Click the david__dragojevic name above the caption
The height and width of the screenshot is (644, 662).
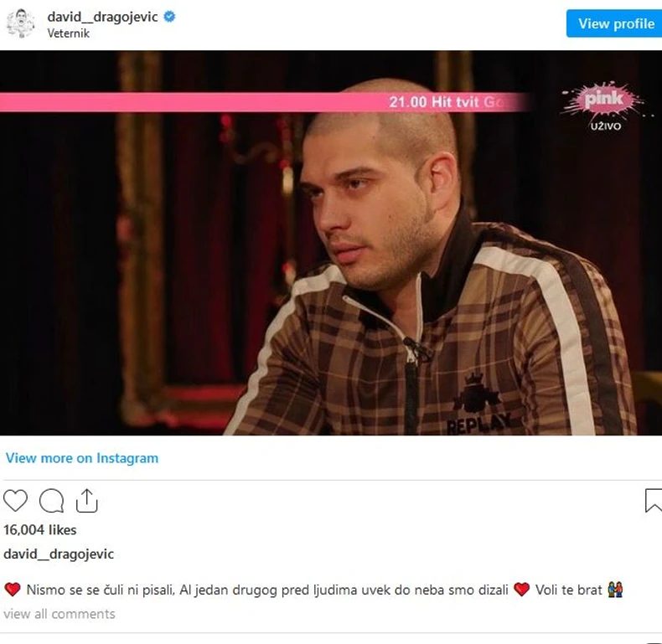[59, 554]
